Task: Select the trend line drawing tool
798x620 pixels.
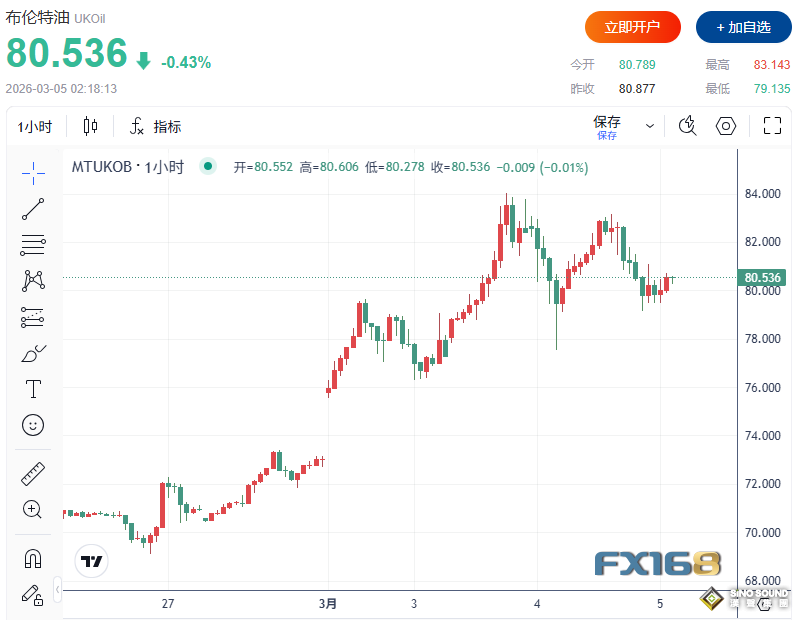Action: [x=33, y=209]
